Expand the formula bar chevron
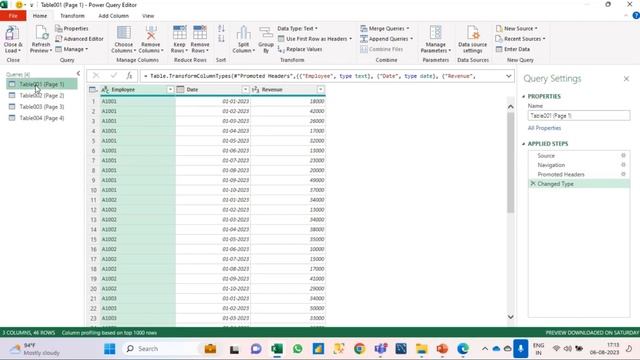 [509, 76]
